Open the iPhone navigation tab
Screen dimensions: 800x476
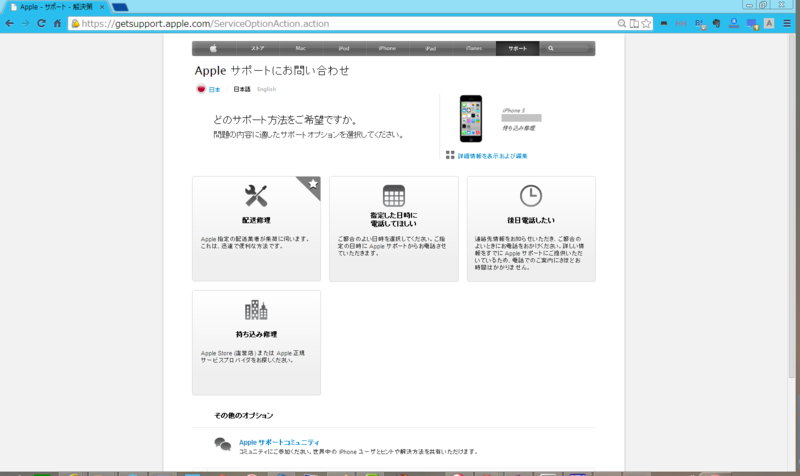pos(387,48)
